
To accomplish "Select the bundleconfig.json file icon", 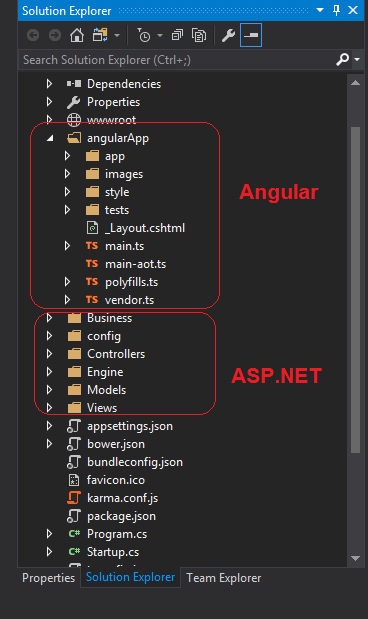I will (x=74, y=462).
